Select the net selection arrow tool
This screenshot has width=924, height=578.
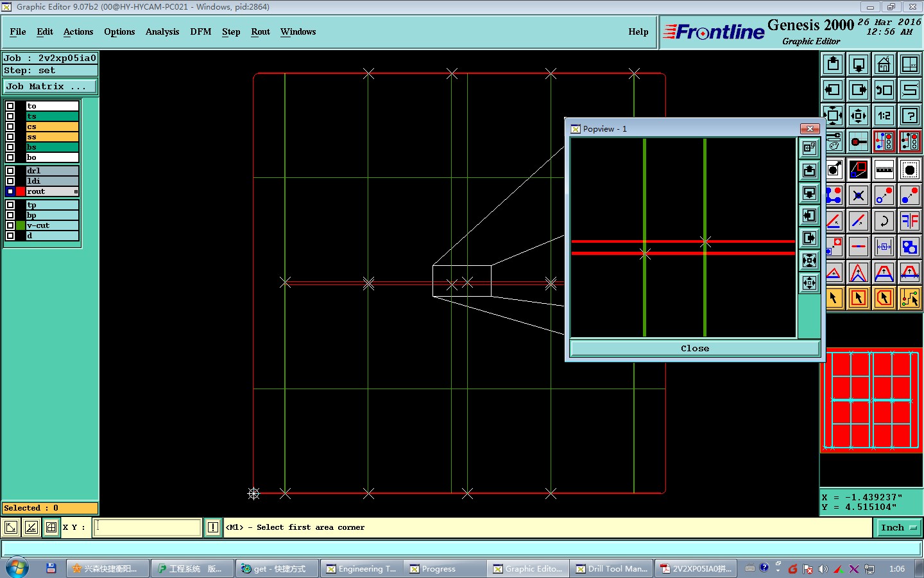pyautogui.click(x=910, y=298)
